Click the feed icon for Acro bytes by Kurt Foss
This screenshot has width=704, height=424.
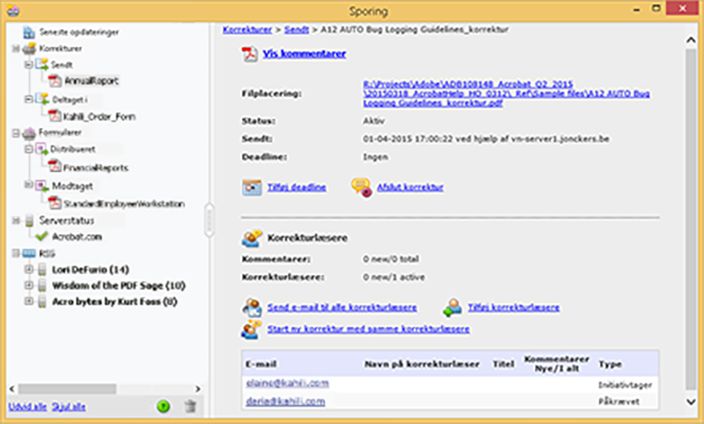[42, 301]
